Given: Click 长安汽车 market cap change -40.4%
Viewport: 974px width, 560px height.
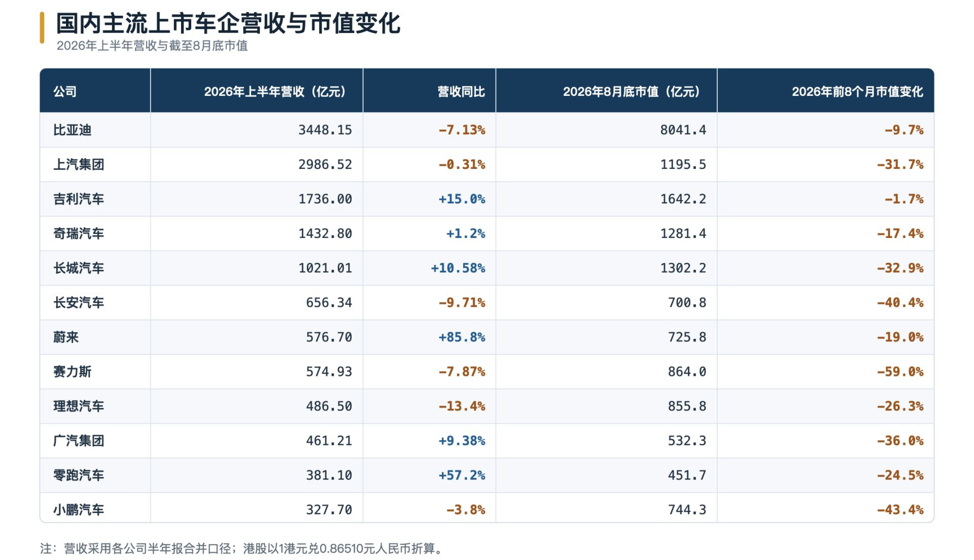Looking at the screenshot, I should (x=900, y=302).
